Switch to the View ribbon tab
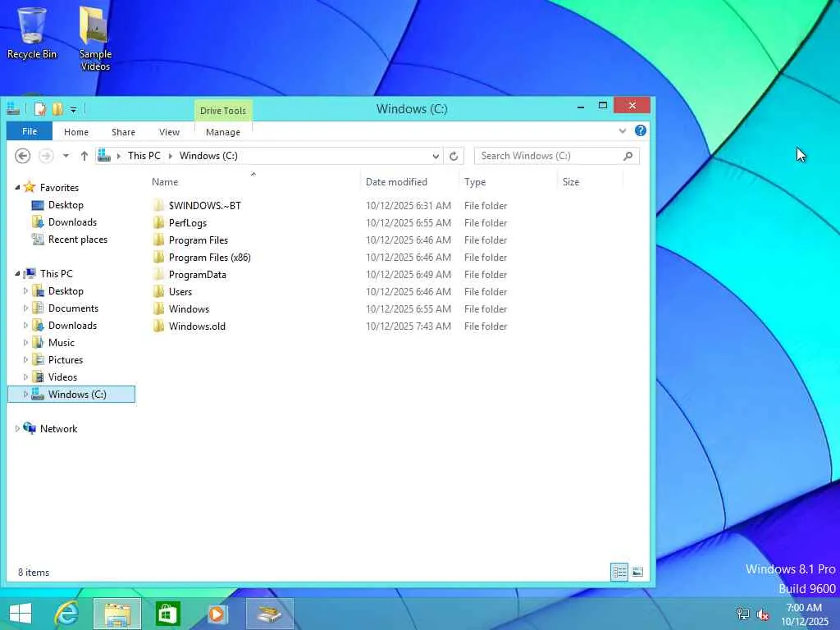Image resolution: width=840 pixels, height=630 pixels. pyautogui.click(x=169, y=132)
